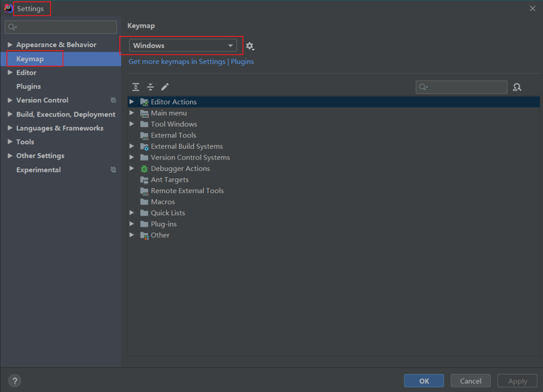This screenshot has width=543, height=392.
Task: Click the Version Control Systems folder icon
Action: [x=144, y=157]
